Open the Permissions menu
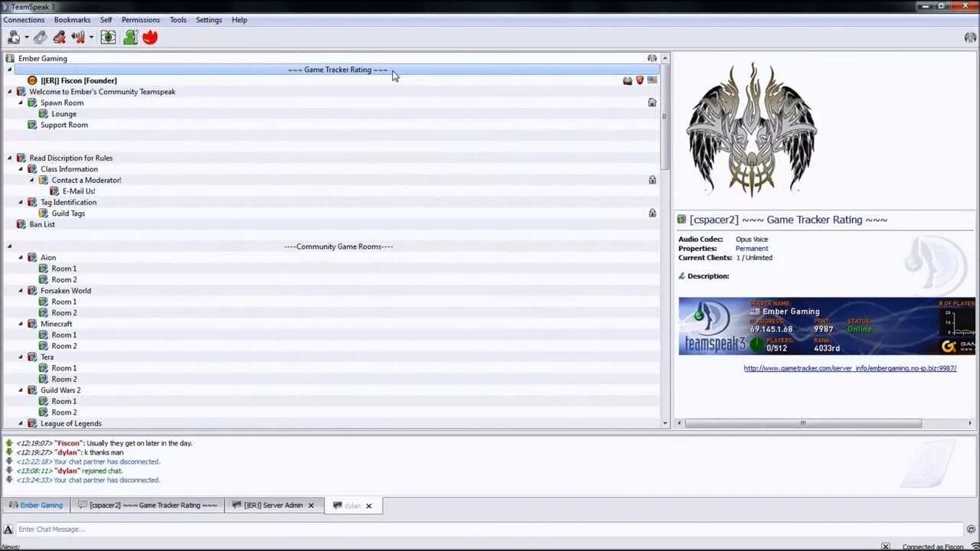This screenshot has height=551, width=980. [141, 20]
